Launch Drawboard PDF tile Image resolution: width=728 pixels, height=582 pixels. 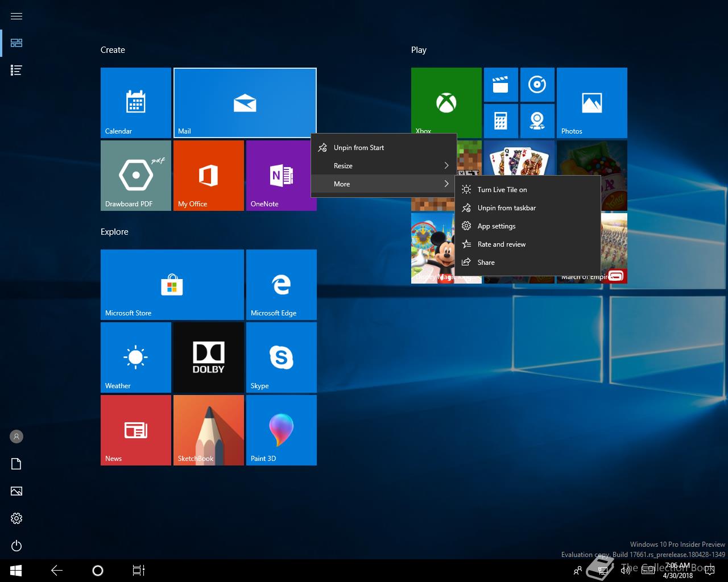pos(136,176)
